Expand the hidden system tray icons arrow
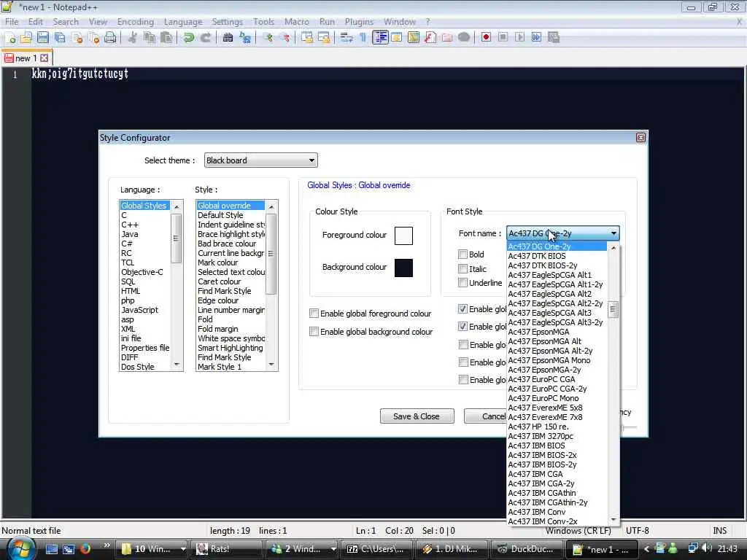This screenshot has width=747, height=560. 646,549
